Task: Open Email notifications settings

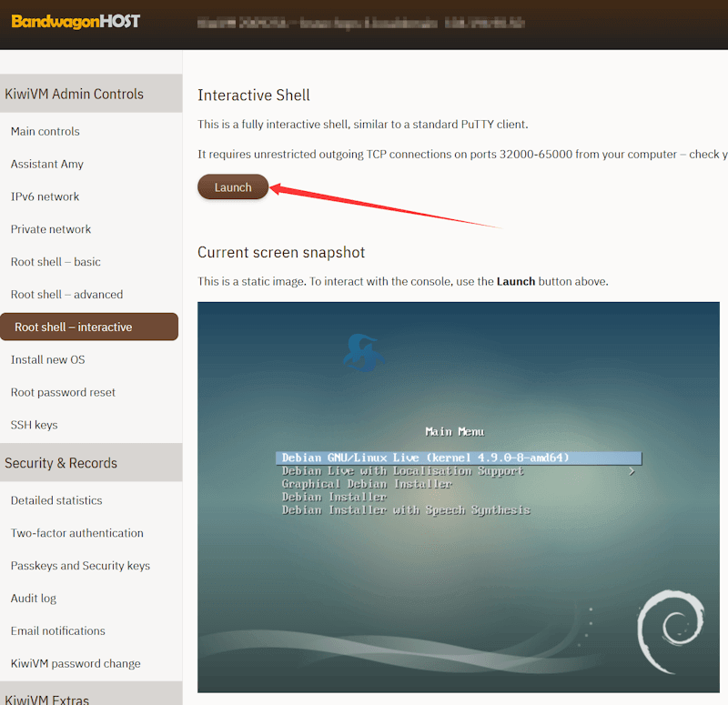Action: (x=58, y=630)
